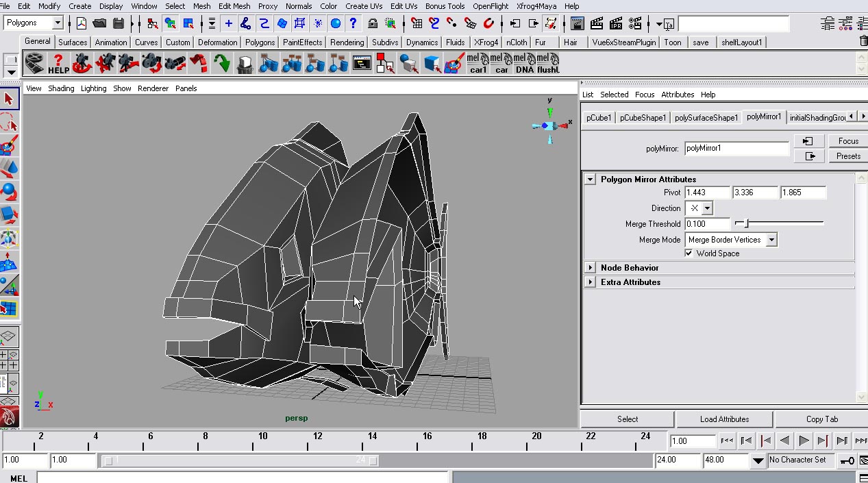Viewport: 868px width, 483px height.
Task: Click the Animation Preferences key icon
Action: click(847, 460)
